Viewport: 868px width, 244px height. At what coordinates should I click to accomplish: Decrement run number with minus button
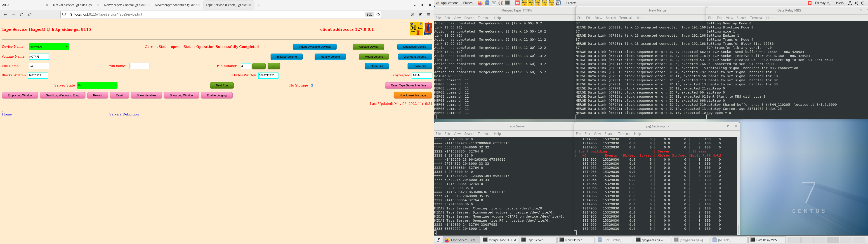[274, 66]
